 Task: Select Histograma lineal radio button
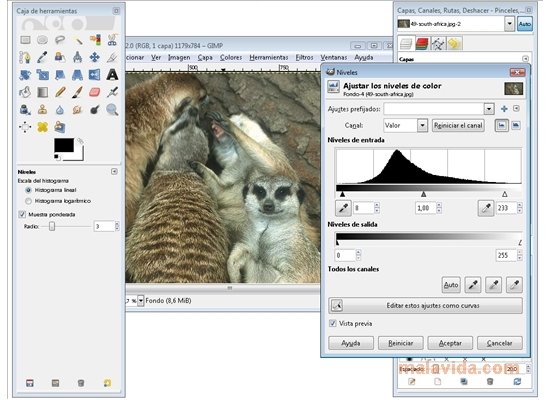28,190
